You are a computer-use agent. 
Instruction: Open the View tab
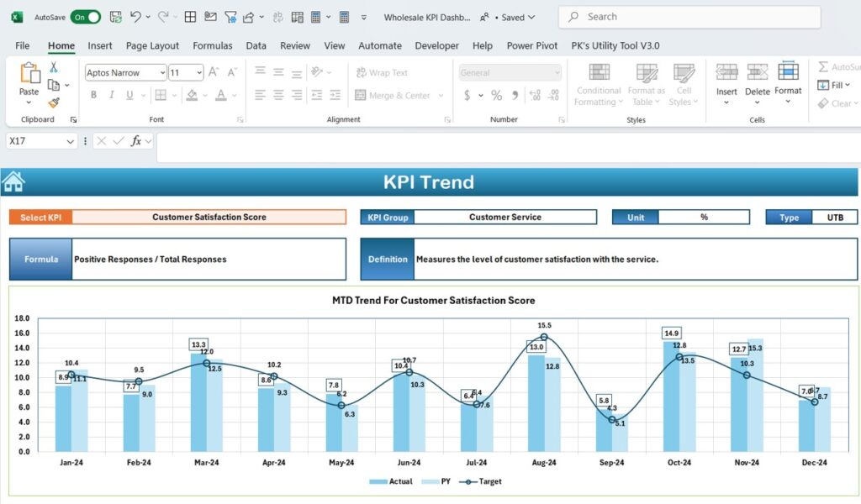335,45
